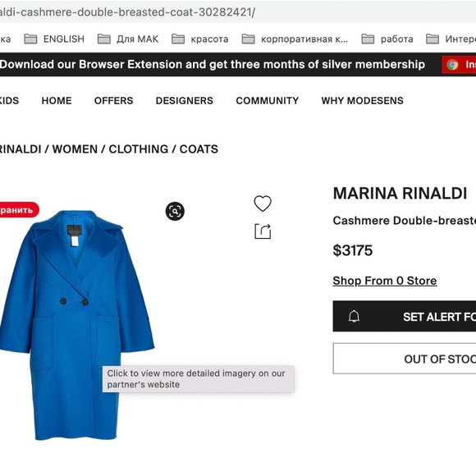Image resolution: width=476 pixels, height=476 pixels.
Task: Open the DESIGNERS navigation menu
Action: [185, 100]
